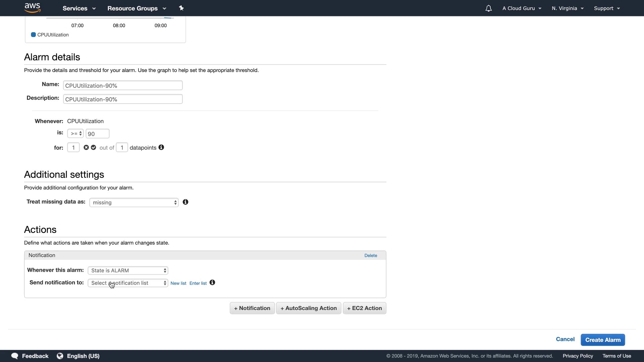Open Treat missing data as dropdown

[x=134, y=202]
